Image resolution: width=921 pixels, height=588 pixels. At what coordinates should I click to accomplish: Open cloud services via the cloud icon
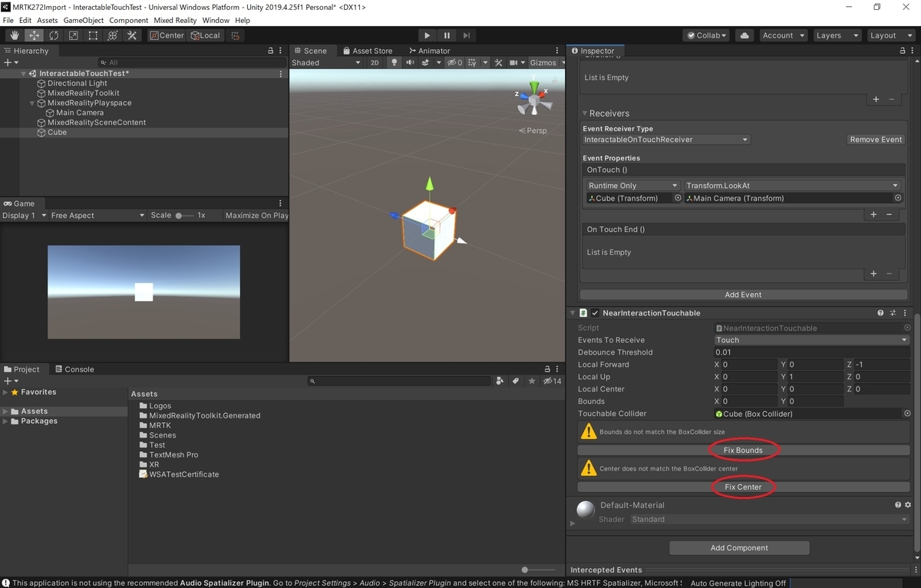(744, 35)
